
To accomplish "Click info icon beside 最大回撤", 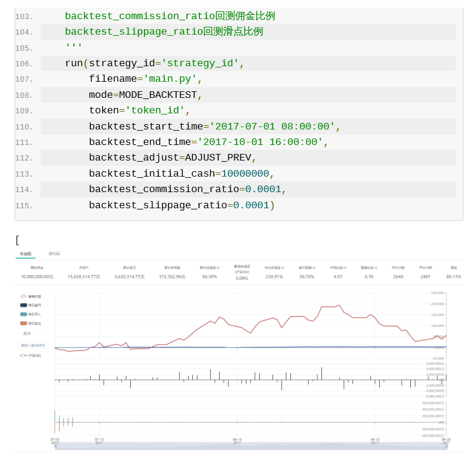I will (314, 268).
